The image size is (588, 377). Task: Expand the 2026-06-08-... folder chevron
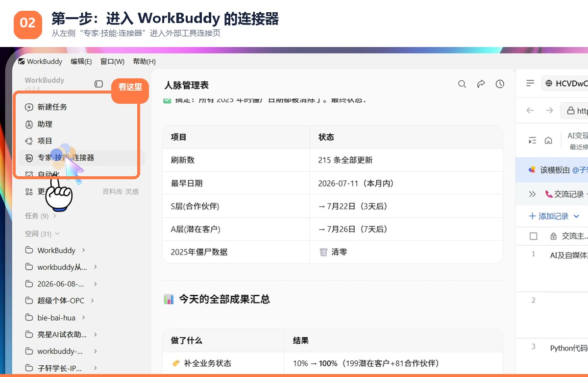(x=96, y=284)
